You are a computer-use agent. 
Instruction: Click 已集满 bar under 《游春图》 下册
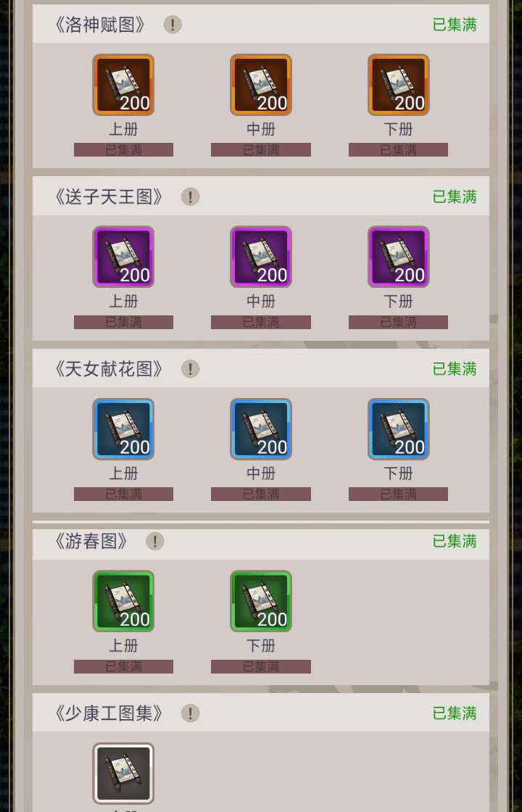(x=261, y=666)
